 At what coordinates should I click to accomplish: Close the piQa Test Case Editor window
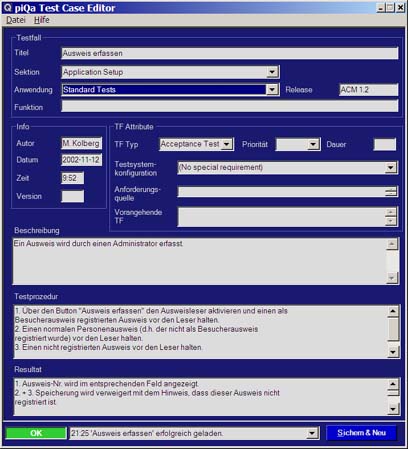401,8
